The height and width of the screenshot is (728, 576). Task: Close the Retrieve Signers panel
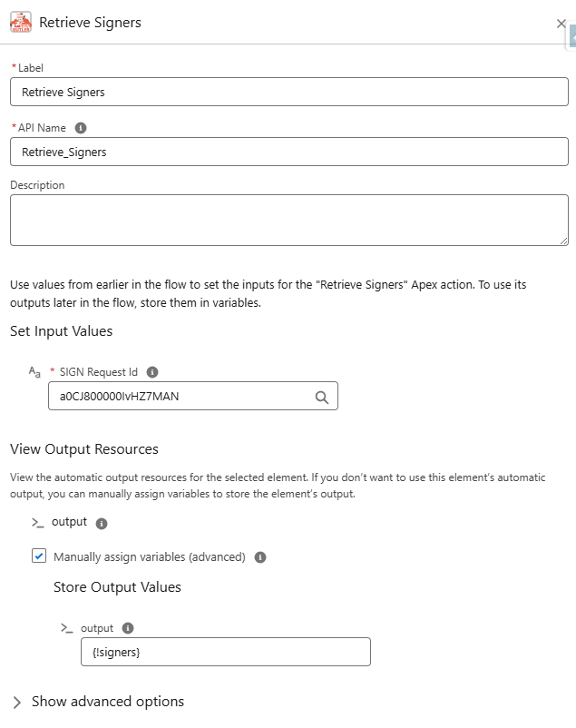[561, 24]
